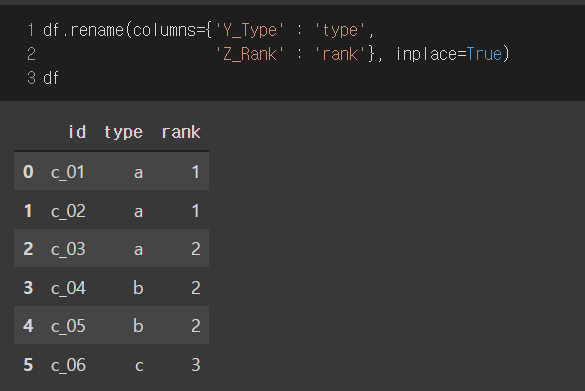585x391 pixels.
Task: Click type value 'b' in c_04 row
Action: click(138, 288)
